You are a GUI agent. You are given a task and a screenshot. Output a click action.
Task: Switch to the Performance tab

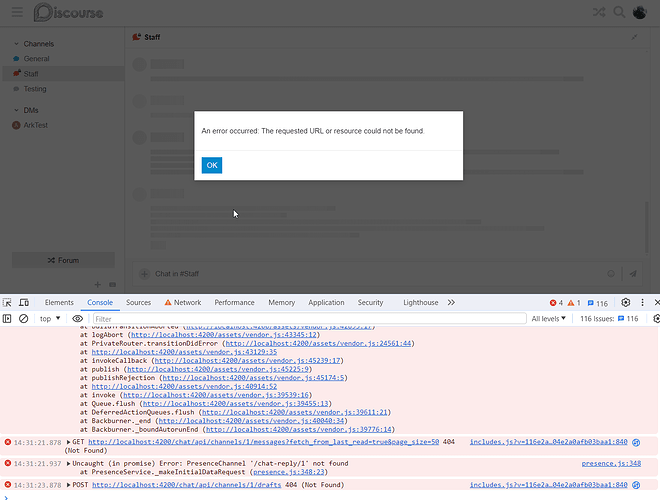click(x=234, y=303)
